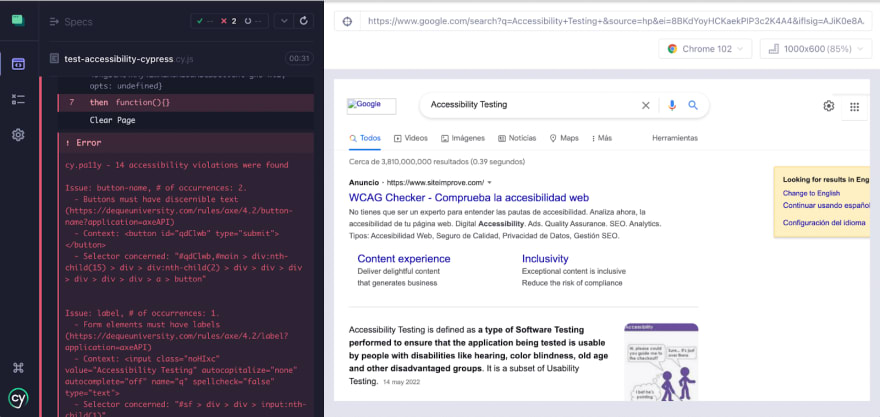Image resolution: width=880 pixels, height=417 pixels.
Task: Rerun all tests with reload icon
Action: [x=304, y=21]
